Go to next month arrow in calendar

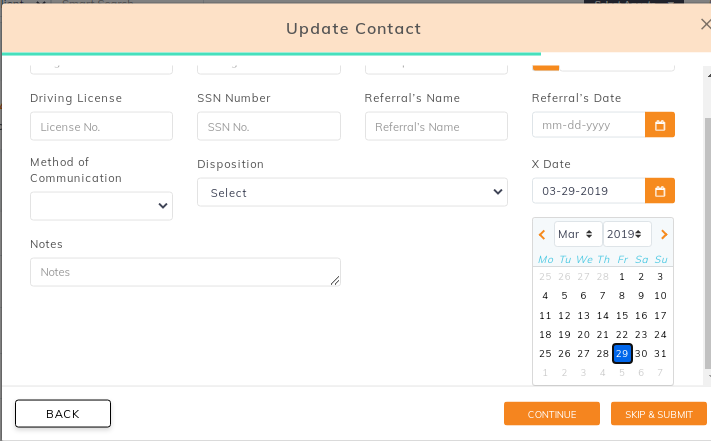click(664, 234)
